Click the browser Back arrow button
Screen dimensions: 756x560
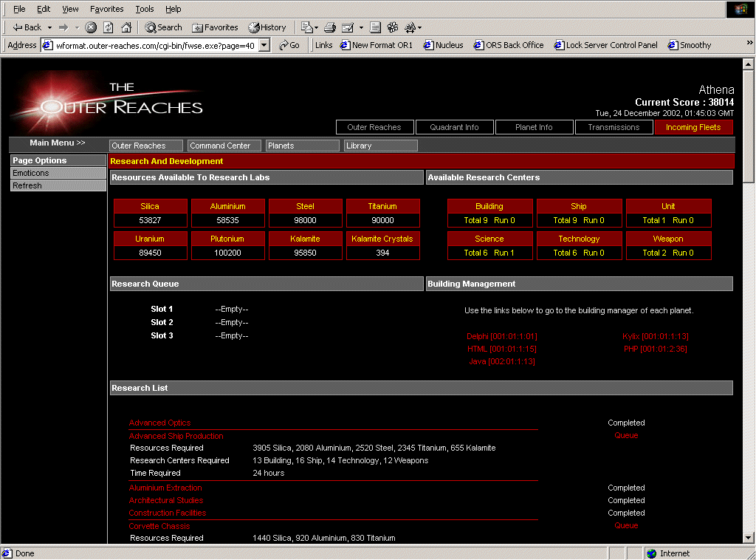tap(27, 27)
